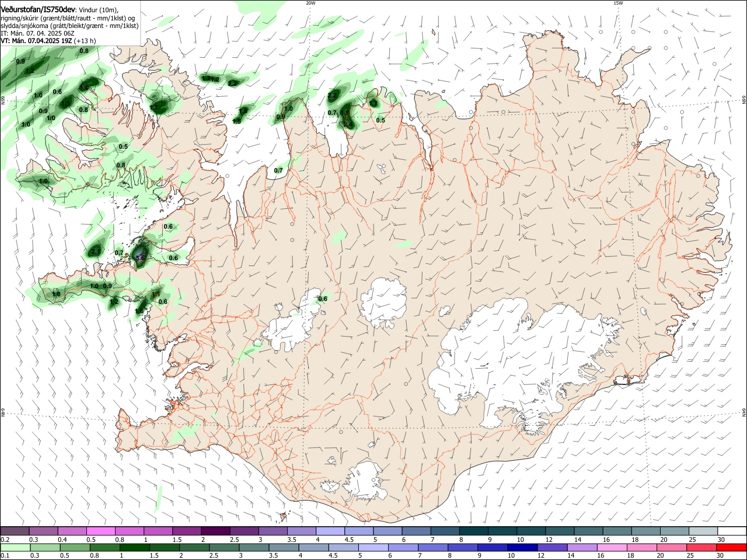Viewport: 747px width, 560px height.
Task: Click the 15W longitude label
Action: click(x=618, y=3)
